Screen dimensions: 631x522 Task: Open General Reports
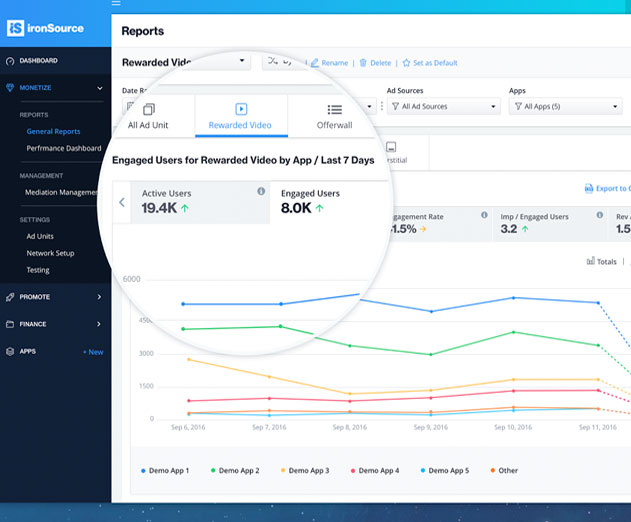[x=53, y=132]
